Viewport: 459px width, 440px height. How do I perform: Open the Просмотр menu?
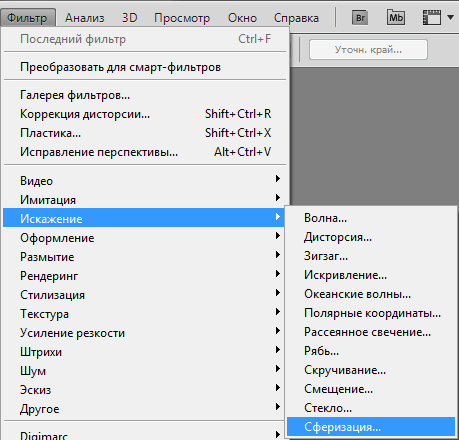tap(182, 18)
